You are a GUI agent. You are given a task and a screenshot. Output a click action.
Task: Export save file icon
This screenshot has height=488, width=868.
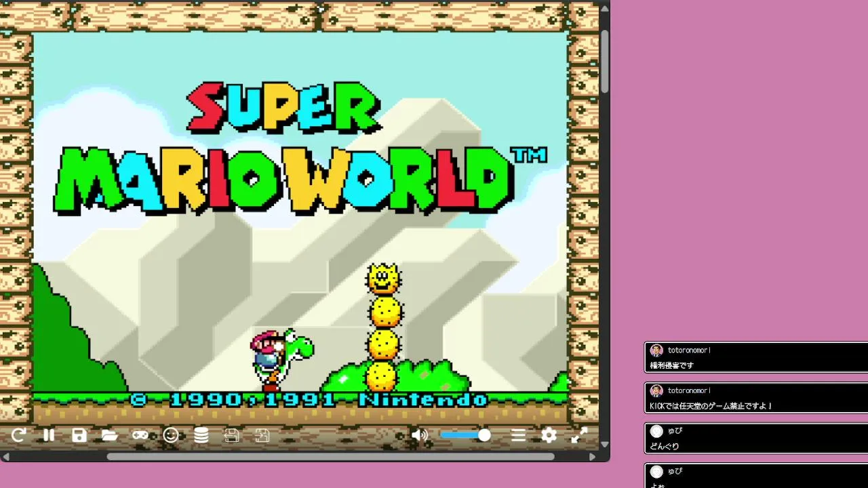pyautogui.click(x=232, y=435)
